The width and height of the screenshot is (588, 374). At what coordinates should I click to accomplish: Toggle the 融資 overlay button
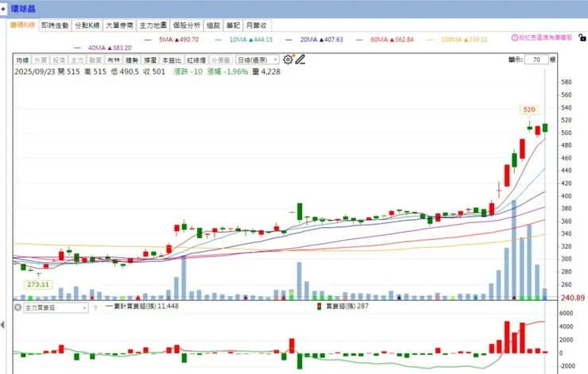click(x=95, y=60)
